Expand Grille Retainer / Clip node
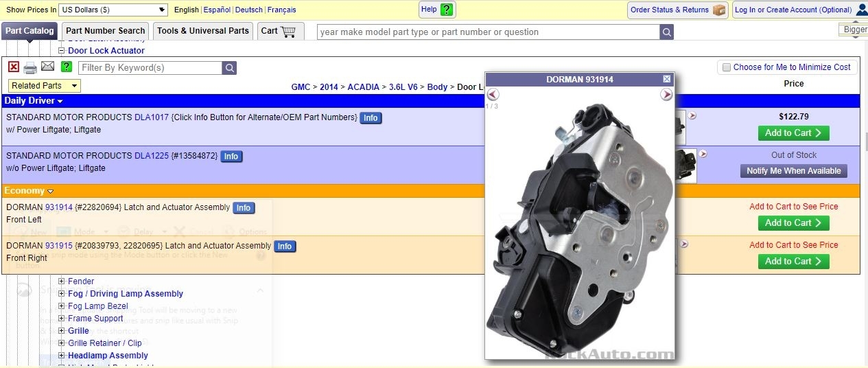This screenshot has height=368, width=868. [x=61, y=343]
